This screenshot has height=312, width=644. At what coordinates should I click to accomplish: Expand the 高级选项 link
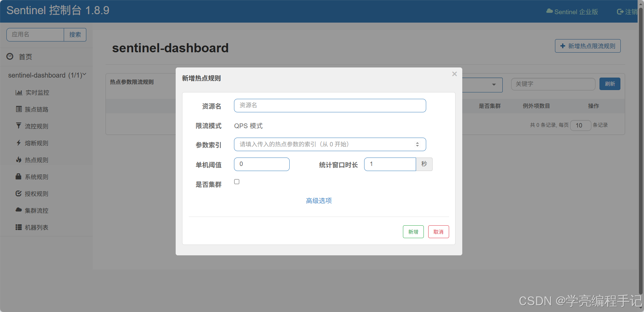(x=319, y=201)
